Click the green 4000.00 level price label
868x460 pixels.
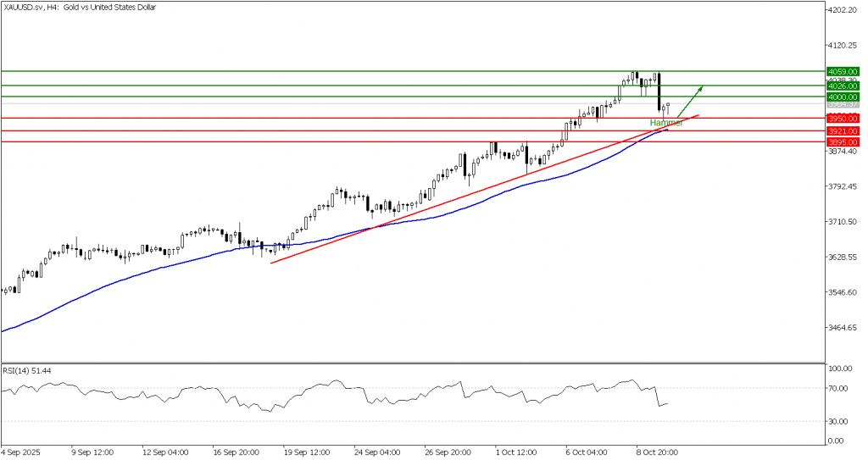(843, 97)
